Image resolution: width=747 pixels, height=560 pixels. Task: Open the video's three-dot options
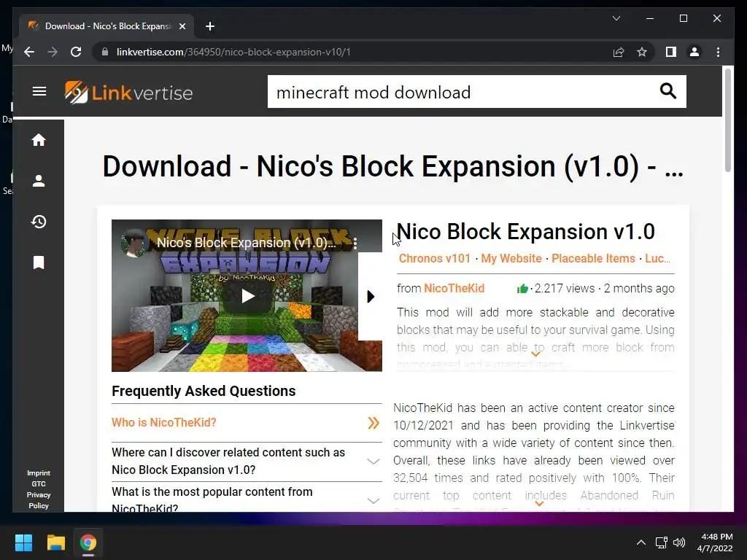click(x=355, y=244)
